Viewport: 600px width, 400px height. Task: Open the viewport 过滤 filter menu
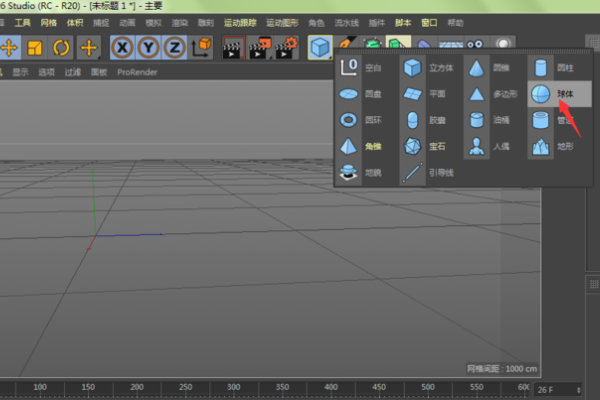pyautogui.click(x=73, y=72)
